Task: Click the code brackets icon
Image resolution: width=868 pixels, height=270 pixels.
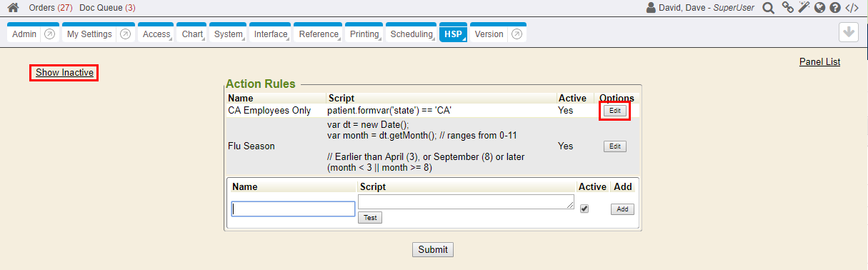Action: 852,8
